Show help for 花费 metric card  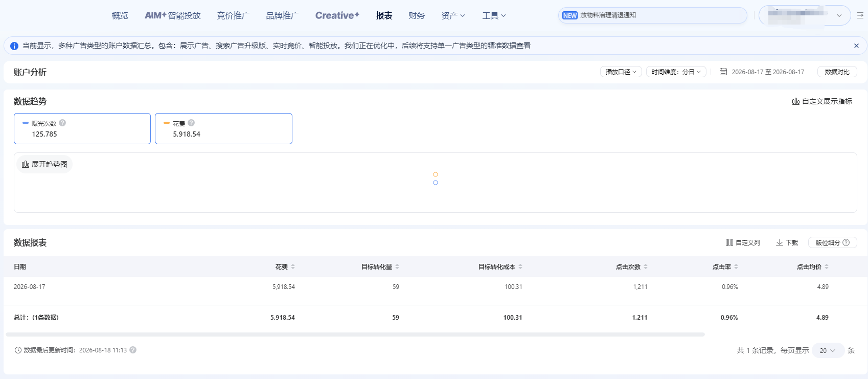(191, 123)
